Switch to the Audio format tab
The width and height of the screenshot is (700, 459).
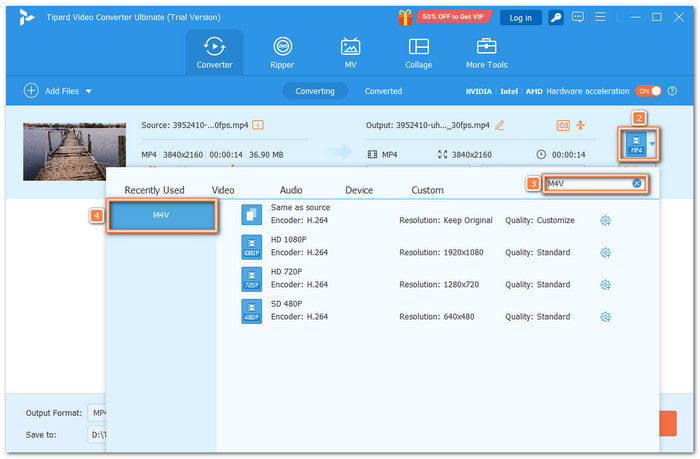291,190
